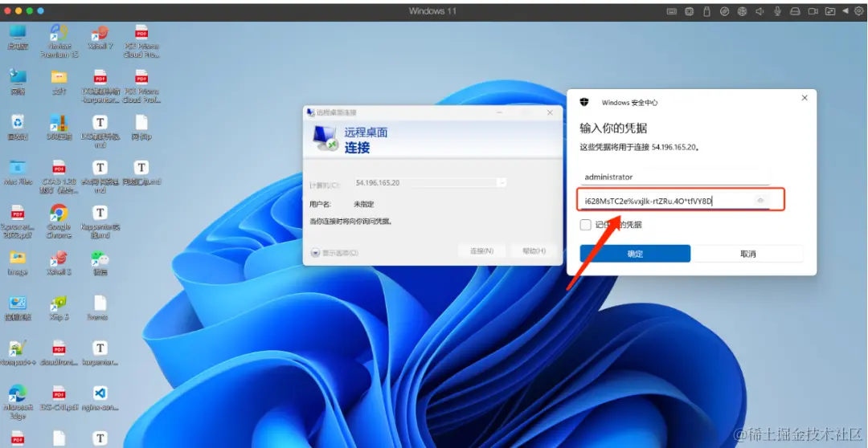Open the Image folder on desktop
Viewport: 868px width, 448px height.
pyautogui.click(x=18, y=263)
